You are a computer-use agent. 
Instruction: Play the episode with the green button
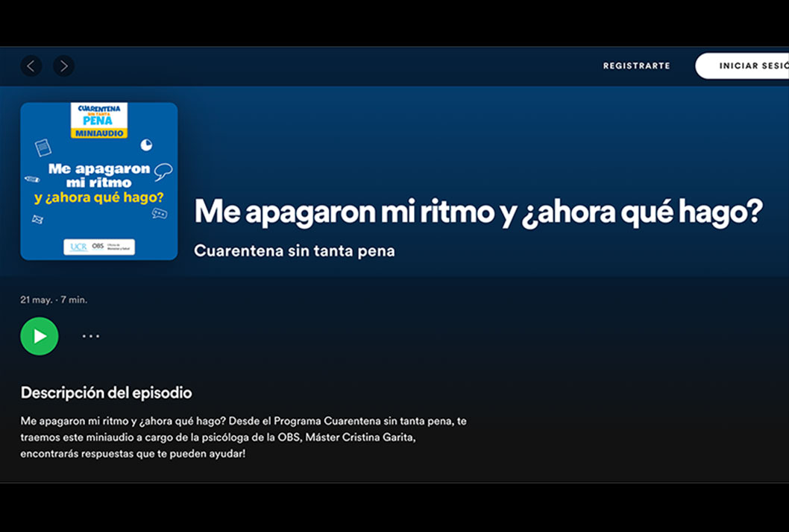click(x=40, y=336)
